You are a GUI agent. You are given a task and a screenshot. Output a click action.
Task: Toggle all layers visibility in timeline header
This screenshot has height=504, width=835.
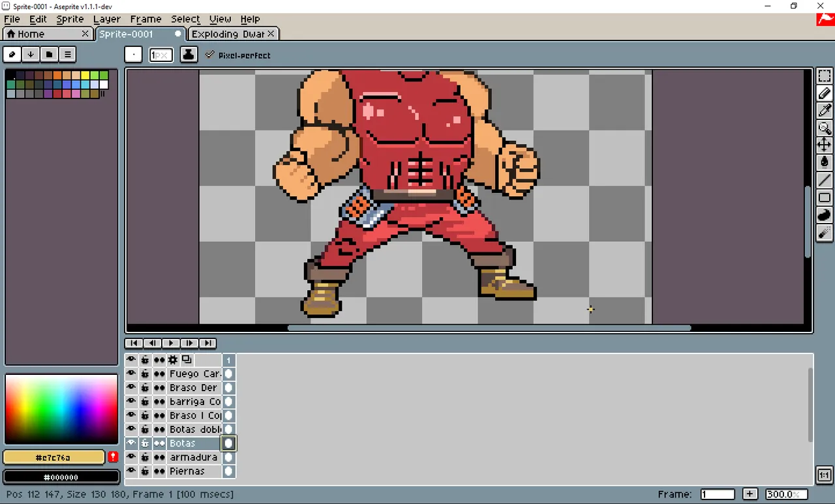(131, 360)
